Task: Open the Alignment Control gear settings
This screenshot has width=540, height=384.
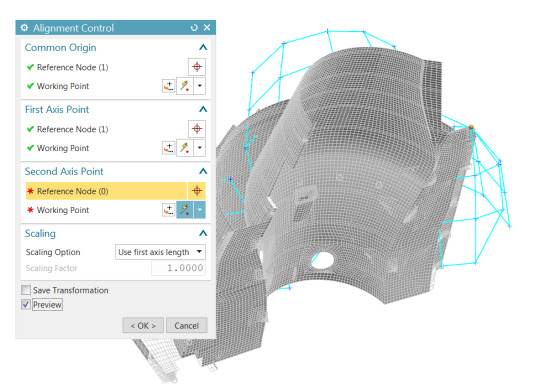Action: pos(24,28)
